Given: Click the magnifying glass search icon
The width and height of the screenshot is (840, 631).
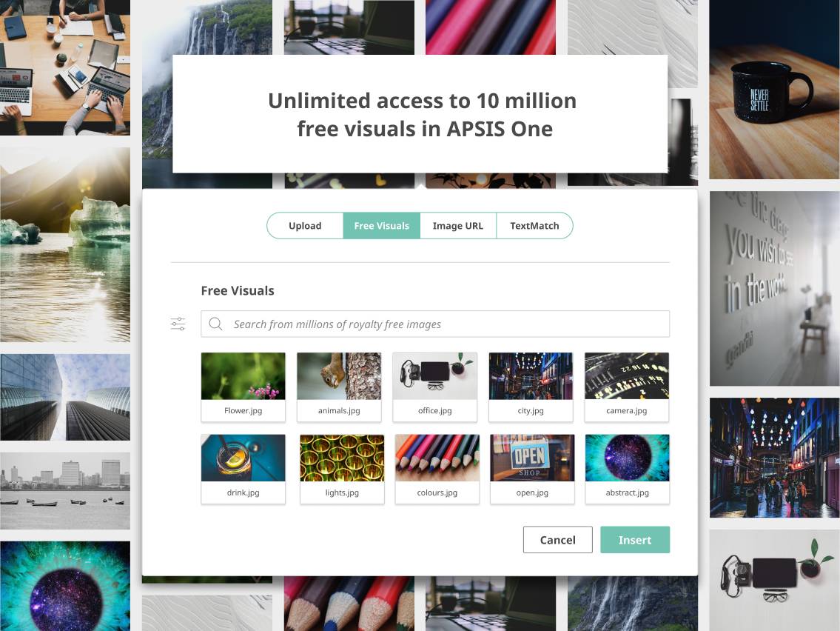Looking at the screenshot, I should coord(215,324).
